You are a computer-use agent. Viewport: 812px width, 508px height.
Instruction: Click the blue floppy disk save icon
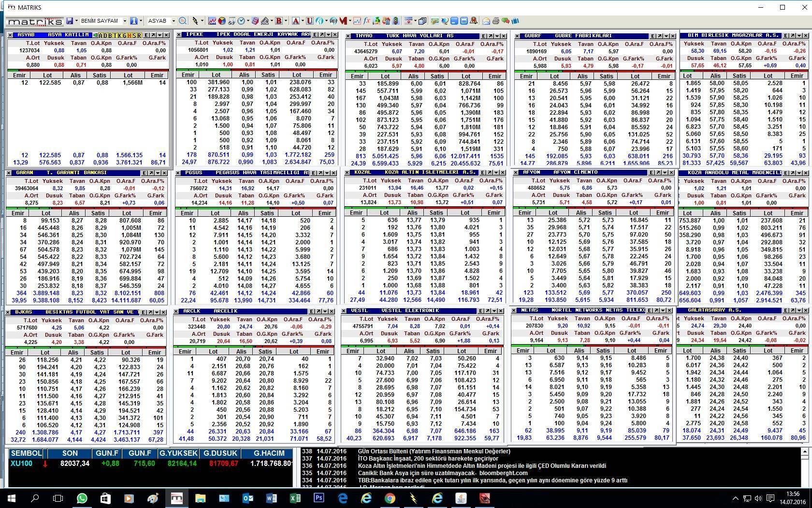[x=70, y=21]
